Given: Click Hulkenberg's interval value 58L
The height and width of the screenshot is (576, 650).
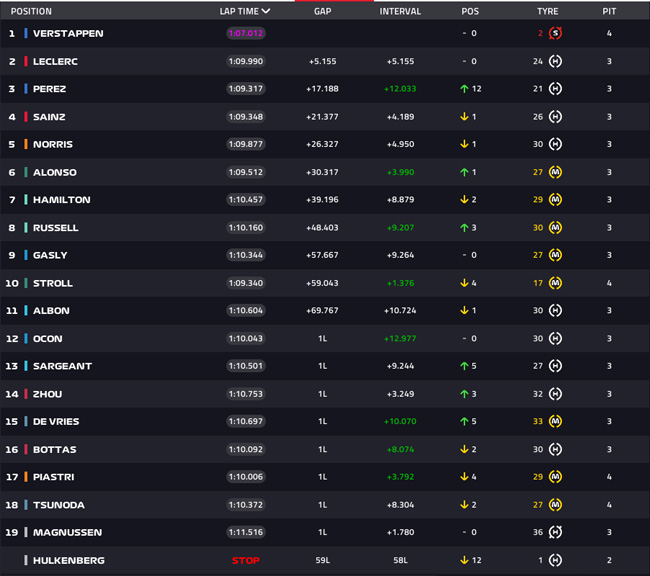Looking at the screenshot, I should [400, 560].
